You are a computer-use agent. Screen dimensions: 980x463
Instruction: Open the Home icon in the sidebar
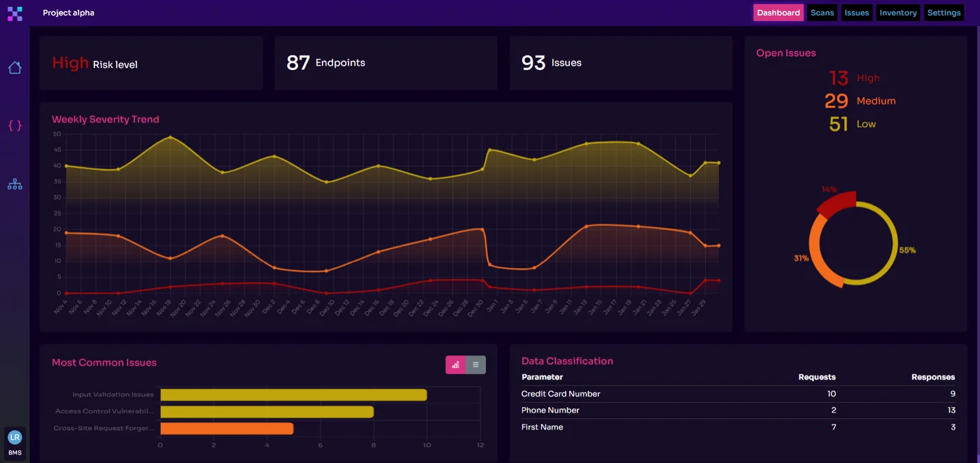(x=15, y=67)
